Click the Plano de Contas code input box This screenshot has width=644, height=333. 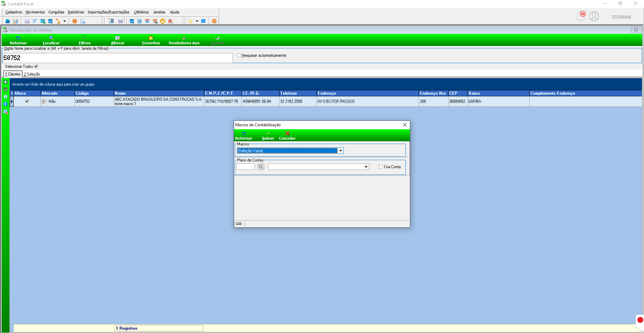[246, 166]
